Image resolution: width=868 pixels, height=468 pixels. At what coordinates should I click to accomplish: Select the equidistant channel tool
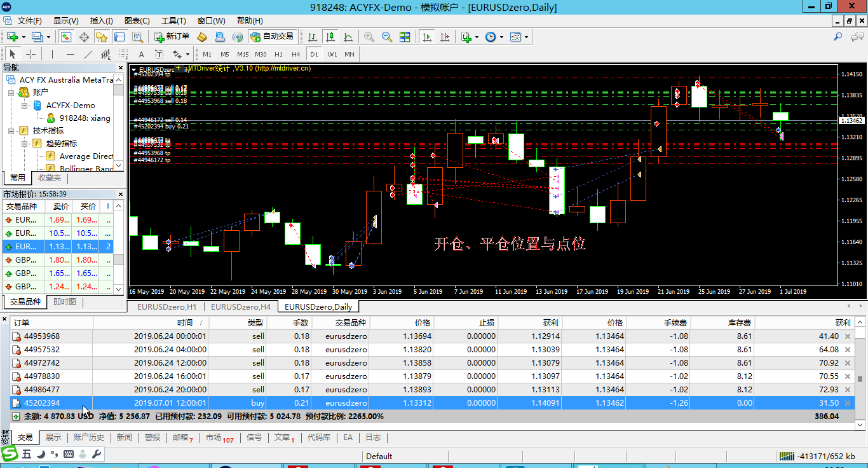coord(105,54)
